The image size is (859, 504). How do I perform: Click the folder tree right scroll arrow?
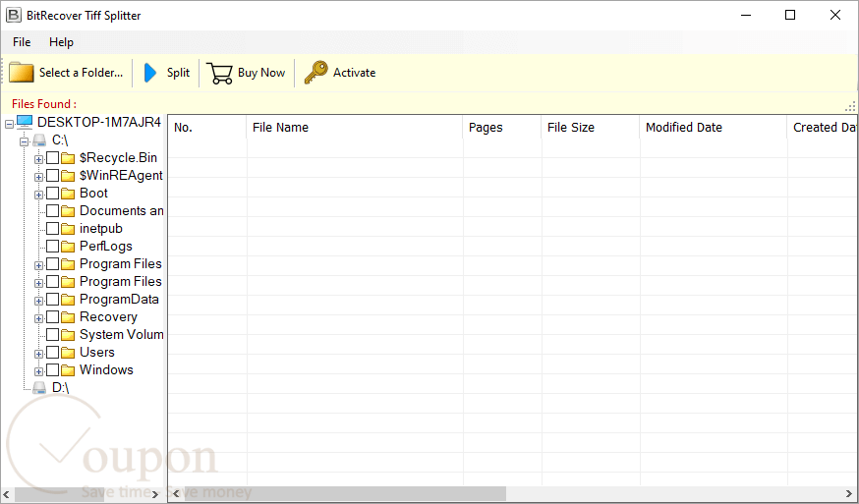point(156,493)
